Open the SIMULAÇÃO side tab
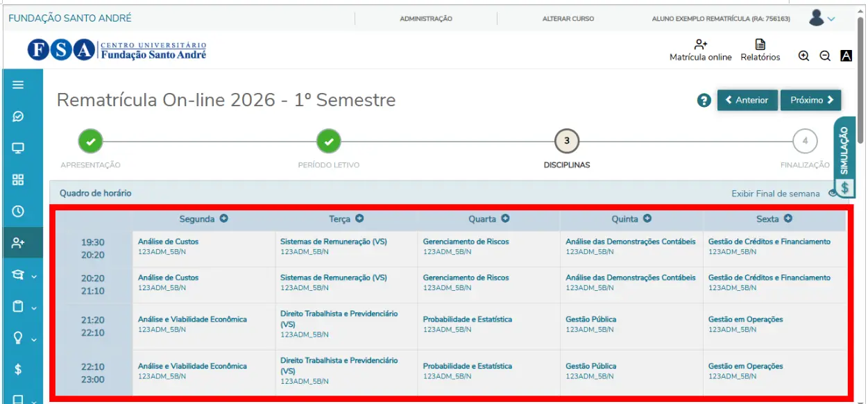868x404 pixels. [844, 156]
